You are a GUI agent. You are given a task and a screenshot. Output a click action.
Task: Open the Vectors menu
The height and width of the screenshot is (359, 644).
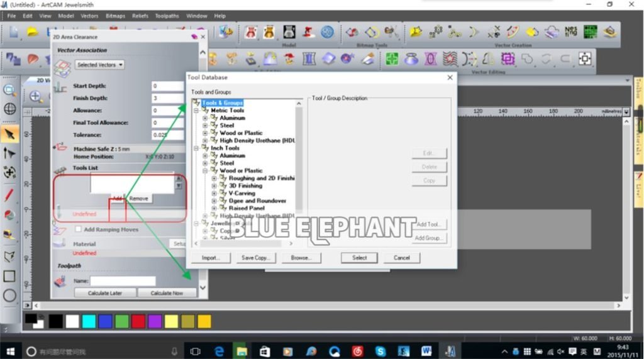tap(89, 16)
